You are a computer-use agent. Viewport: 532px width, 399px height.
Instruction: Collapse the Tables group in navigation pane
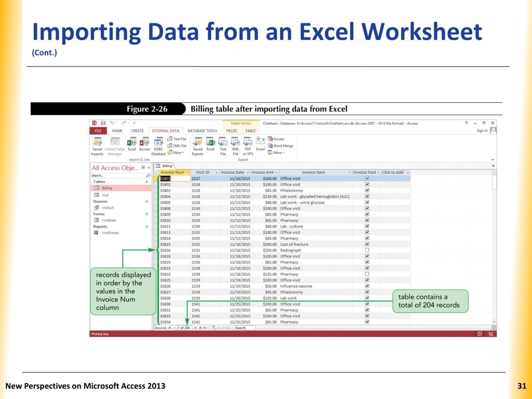point(147,182)
